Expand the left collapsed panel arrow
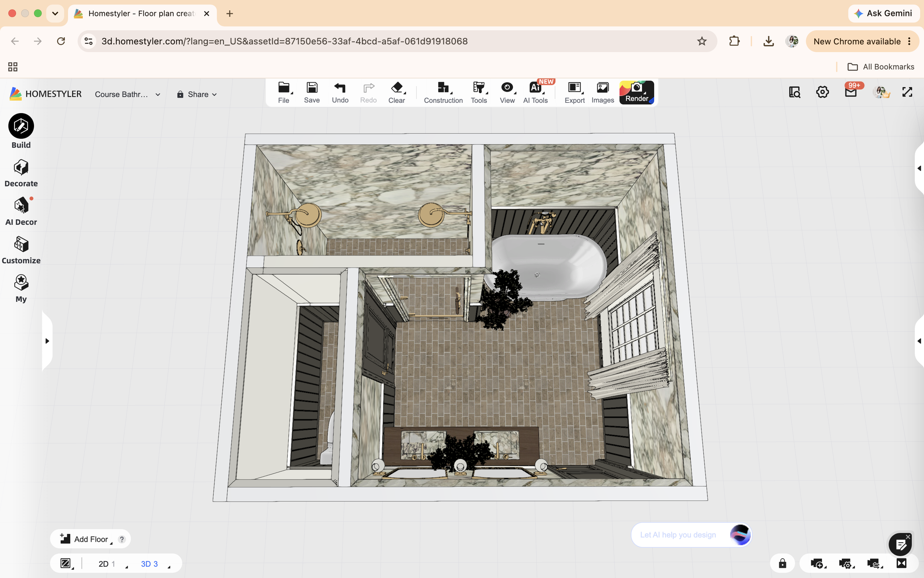924x578 pixels. coord(47,341)
